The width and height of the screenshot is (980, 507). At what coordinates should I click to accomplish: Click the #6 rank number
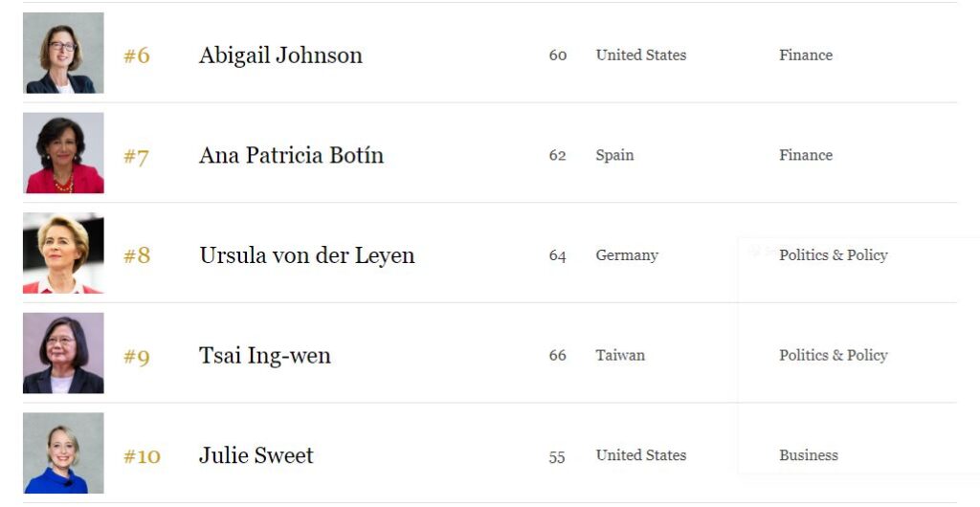pos(137,55)
